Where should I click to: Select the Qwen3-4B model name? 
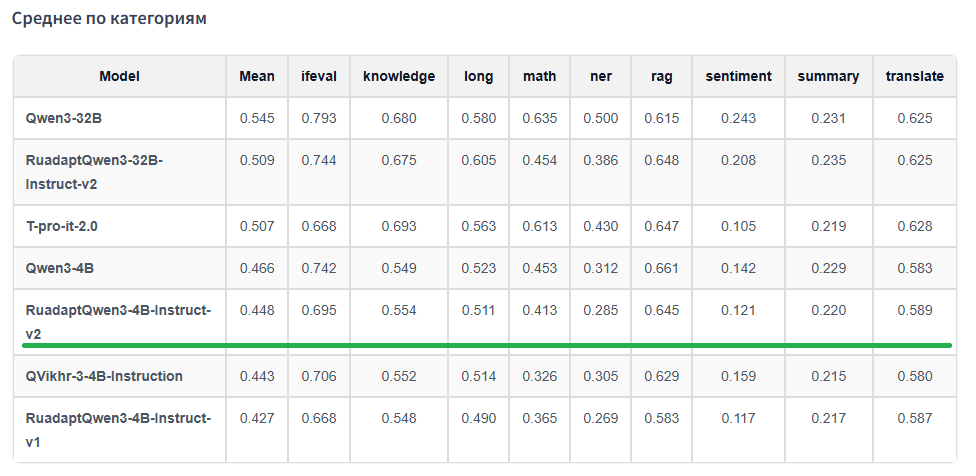pyautogui.click(x=60, y=268)
